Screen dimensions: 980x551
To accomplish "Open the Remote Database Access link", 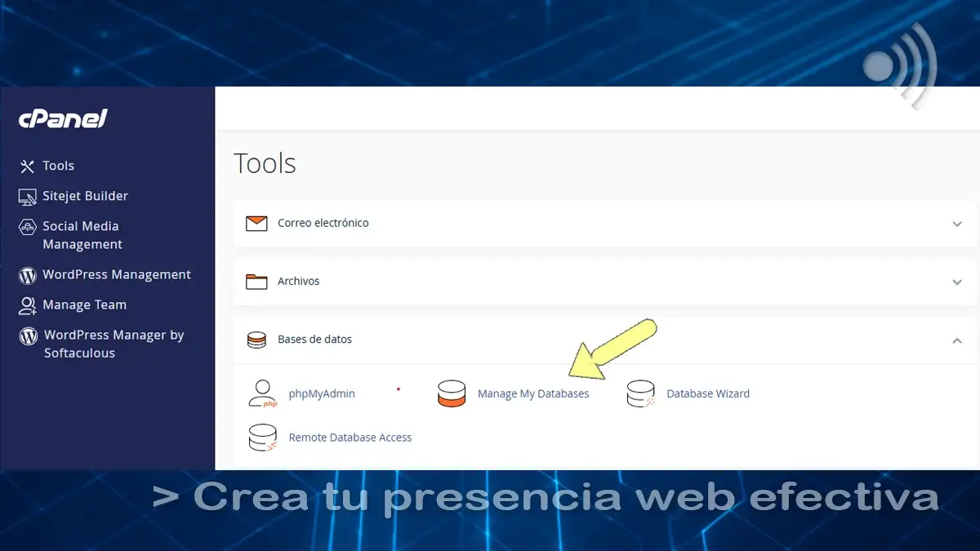I will coord(350,438).
